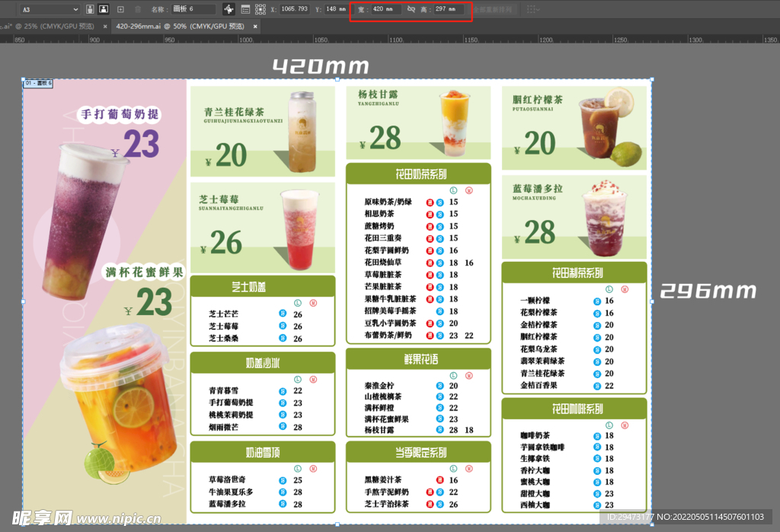The height and width of the screenshot is (532, 780).
Task: Close the 420-296mm.ai tab
Action: tap(255, 26)
